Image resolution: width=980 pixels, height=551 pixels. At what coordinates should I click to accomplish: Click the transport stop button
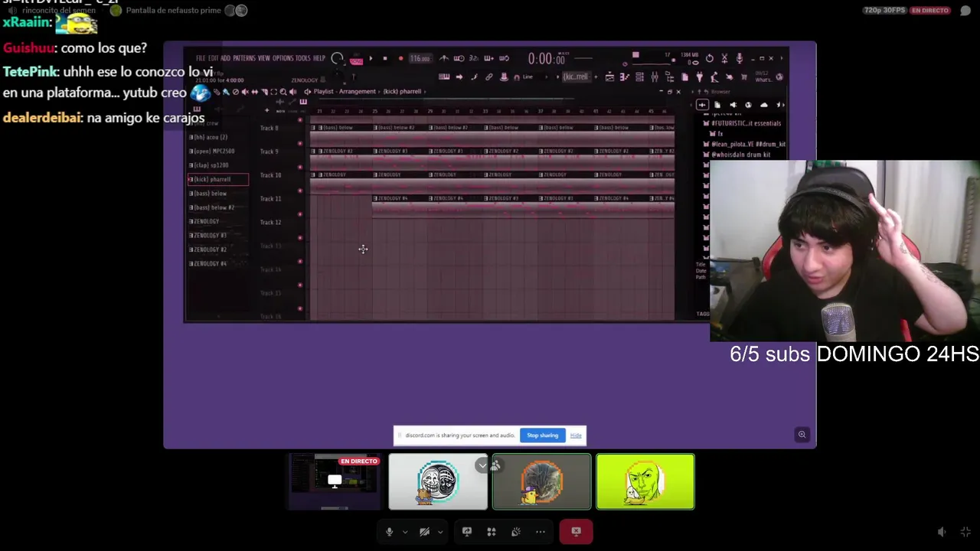pyautogui.click(x=384, y=58)
